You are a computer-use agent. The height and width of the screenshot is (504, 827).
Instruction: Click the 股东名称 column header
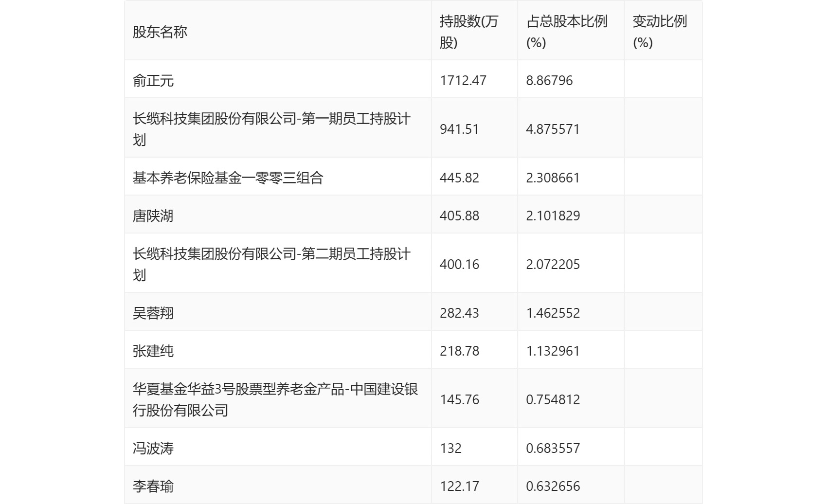(x=160, y=32)
